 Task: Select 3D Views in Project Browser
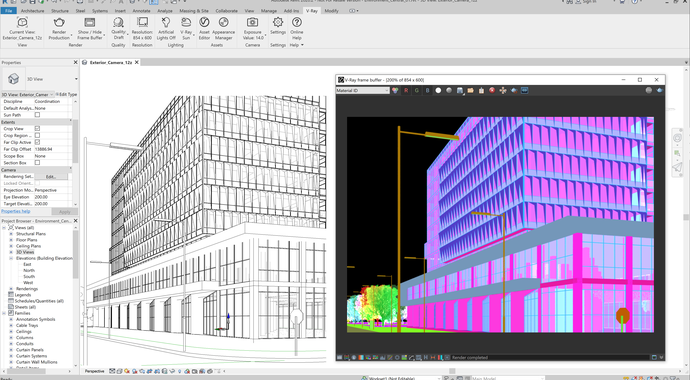(25, 252)
